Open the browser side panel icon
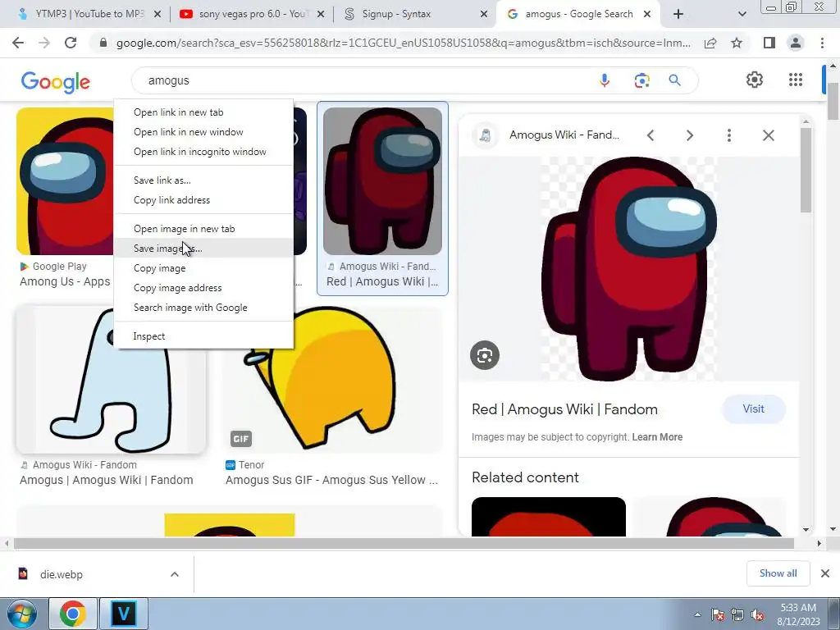840x630 pixels. pyautogui.click(x=769, y=43)
